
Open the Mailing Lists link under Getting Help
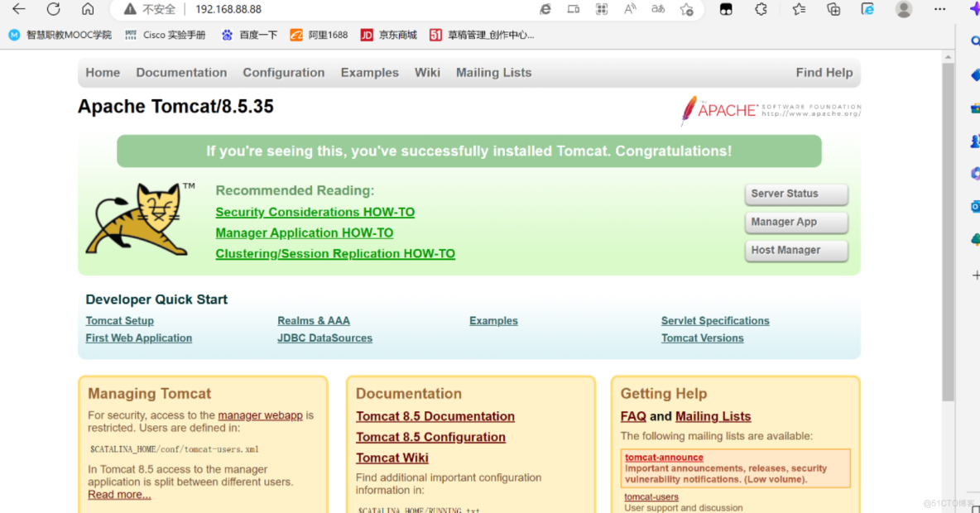click(x=713, y=416)
